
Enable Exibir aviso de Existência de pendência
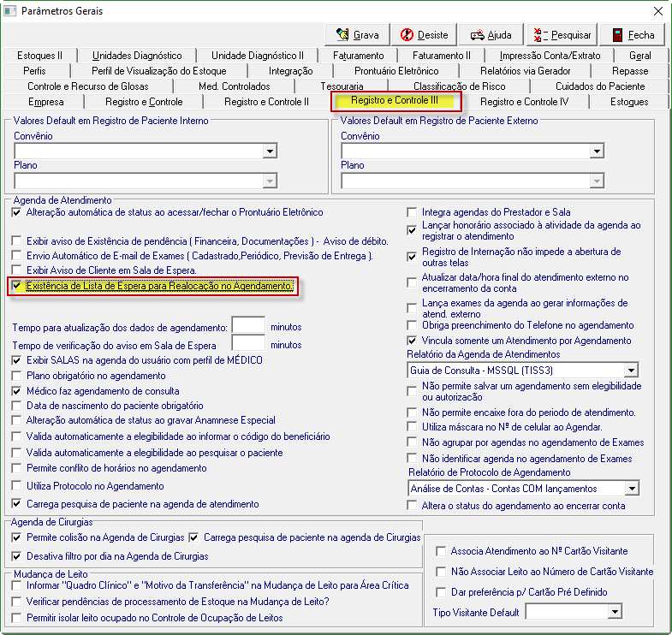[x=17, y=241]
